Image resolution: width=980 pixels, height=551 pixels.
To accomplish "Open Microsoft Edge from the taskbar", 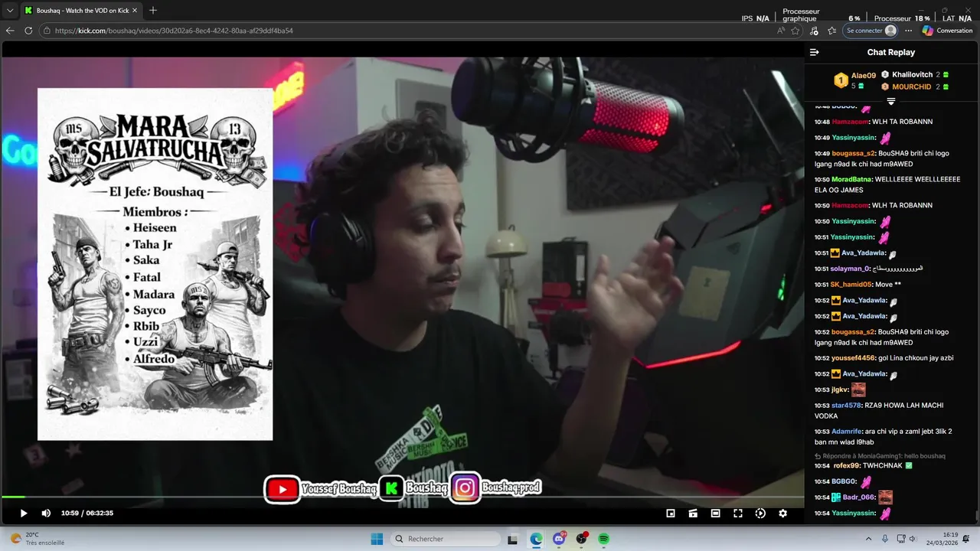I will pyautogui.click(x=536, y=539).
